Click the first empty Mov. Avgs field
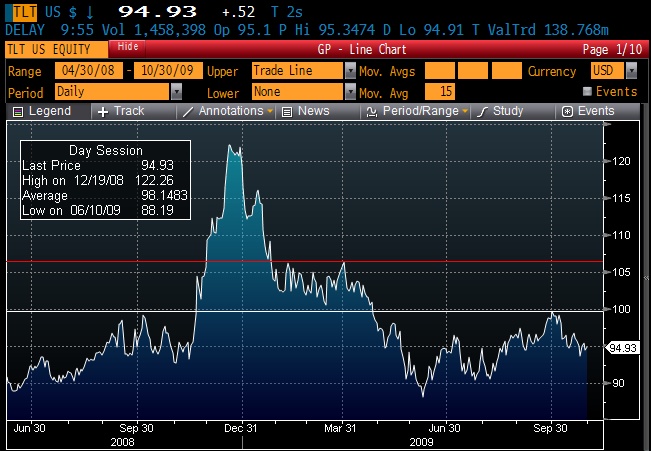 (x=439, y=71)
